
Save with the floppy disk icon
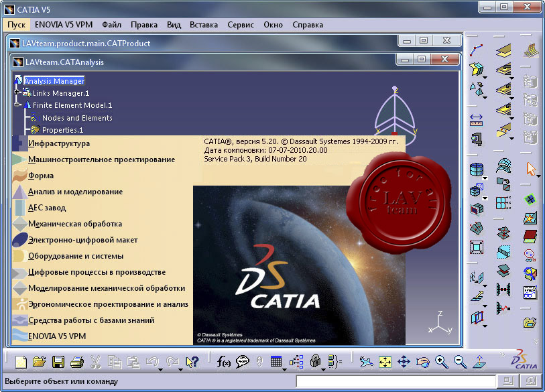(58, 362)
